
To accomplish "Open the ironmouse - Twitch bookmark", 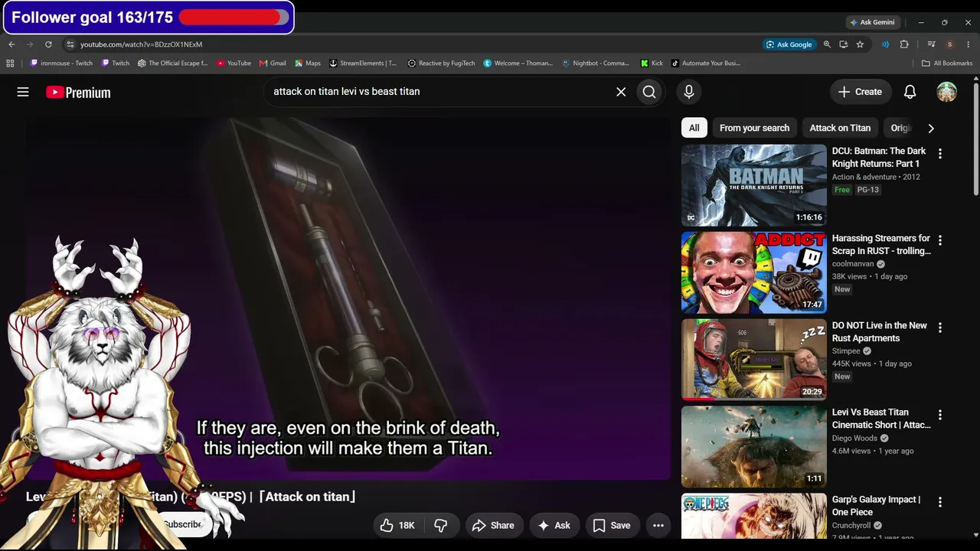I will point(61,64).
